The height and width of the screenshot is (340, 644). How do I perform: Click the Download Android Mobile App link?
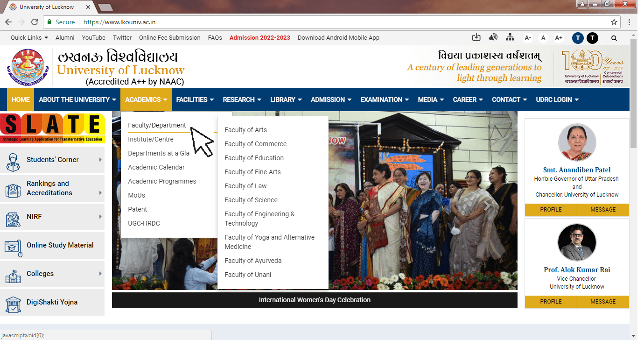click(x=338, y=37)
